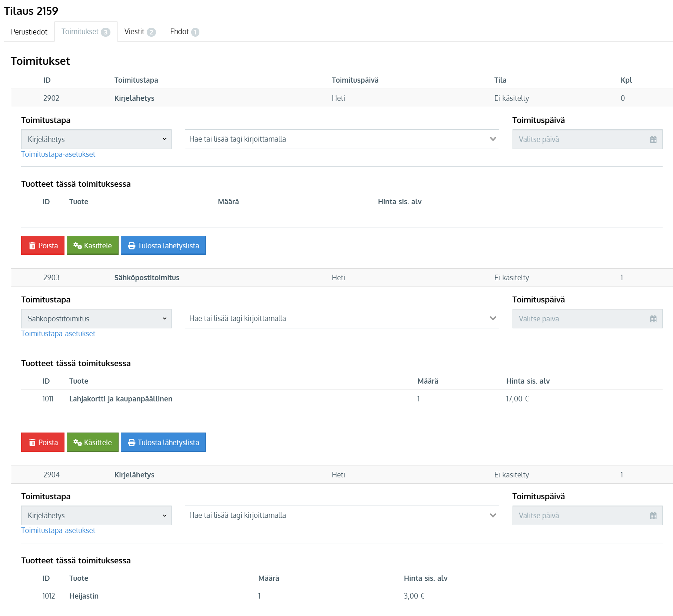Image resolution: width=673 pixels, height=616 pixels.
Task: Select the delivery row with ID 2904
Action: tap(342, 475)
